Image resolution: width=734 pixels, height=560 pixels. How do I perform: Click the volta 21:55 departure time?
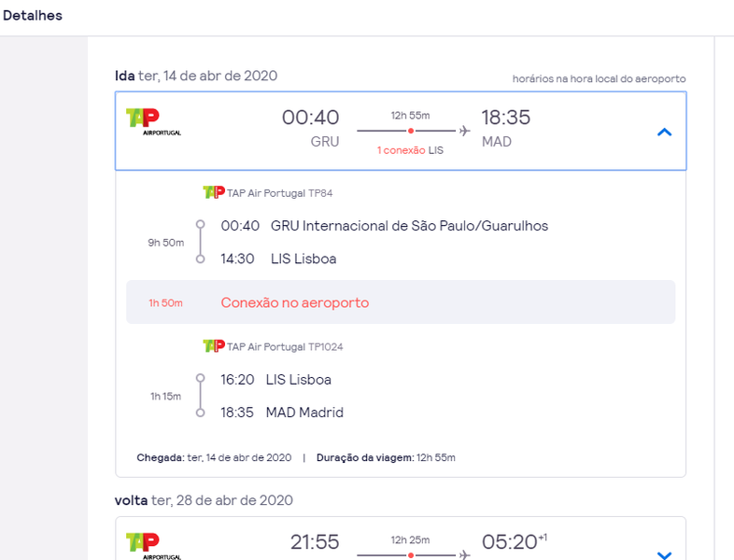pyautogui.click(x=315, y=542)
